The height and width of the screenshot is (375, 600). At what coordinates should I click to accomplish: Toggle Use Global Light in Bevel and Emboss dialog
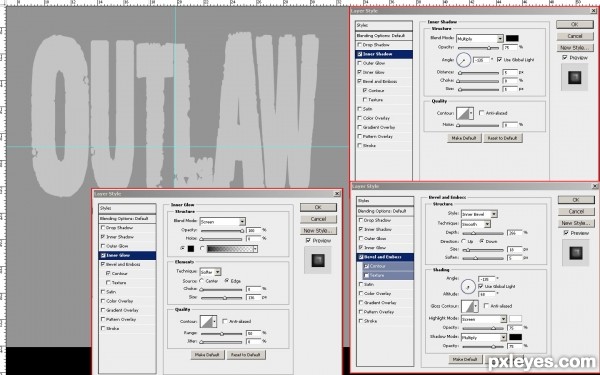[481, 286]
